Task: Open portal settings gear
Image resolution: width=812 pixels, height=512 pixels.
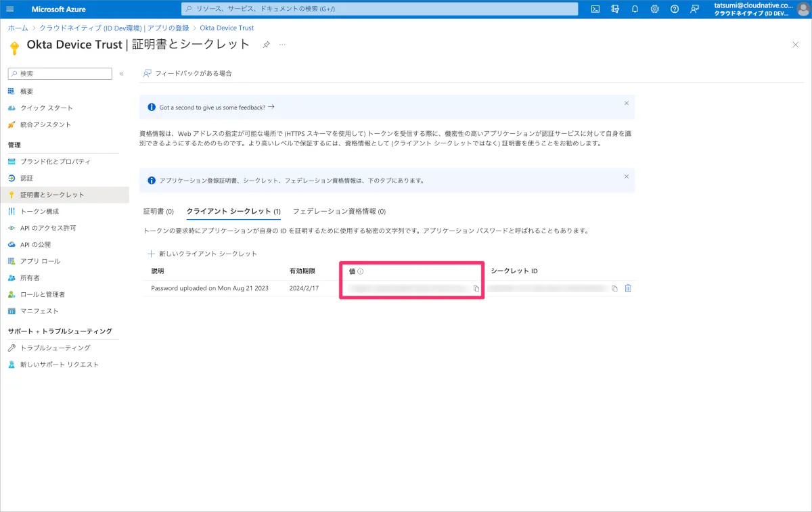Action: click(654, 9)
